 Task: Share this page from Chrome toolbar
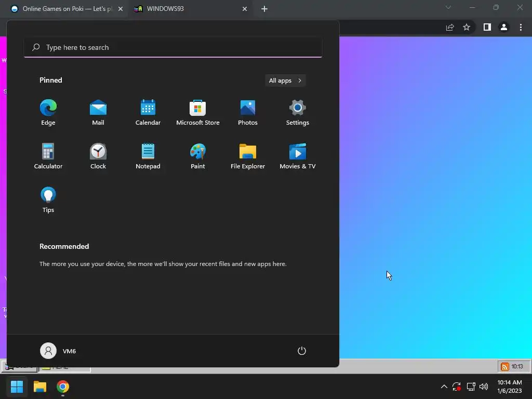[450, 27]
